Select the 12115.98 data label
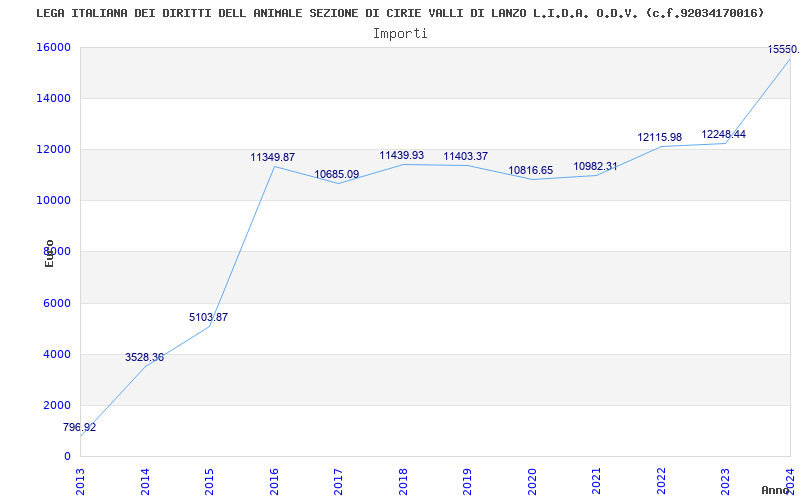 pyautogui.click(x=659, y=137)
